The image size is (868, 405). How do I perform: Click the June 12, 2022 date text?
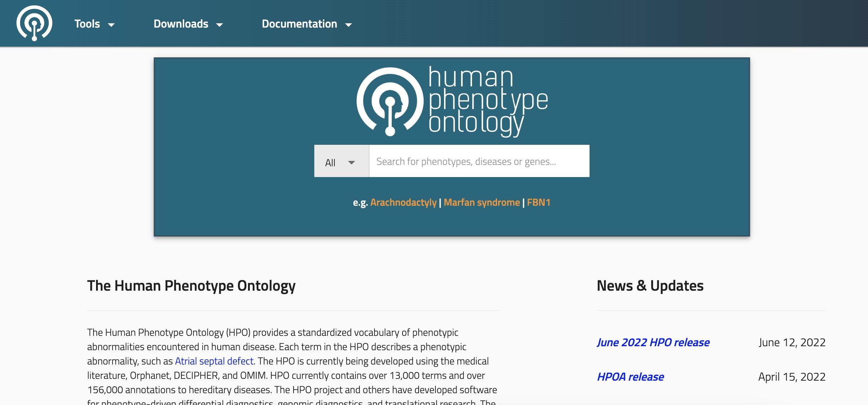(792, 343)
